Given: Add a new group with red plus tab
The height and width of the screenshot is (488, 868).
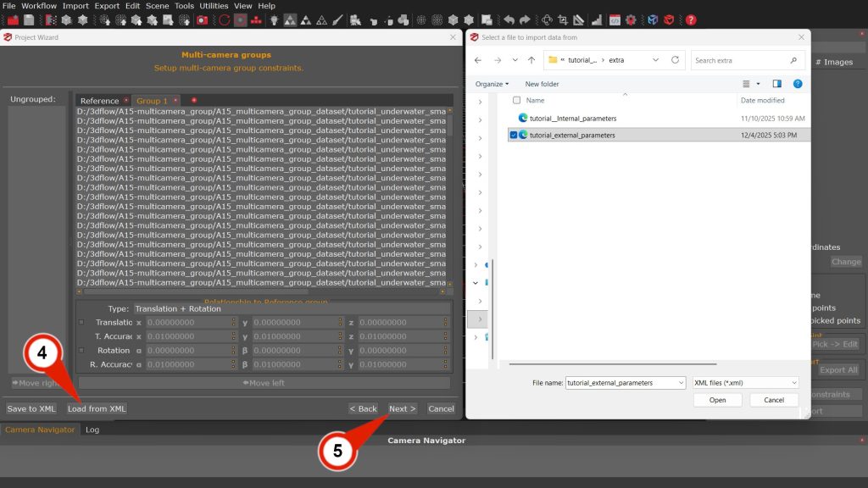Looking at the screenshot, I should 194,101.
